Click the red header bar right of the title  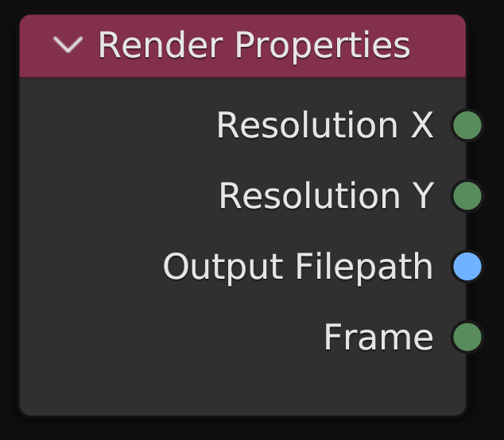[439, 45]
